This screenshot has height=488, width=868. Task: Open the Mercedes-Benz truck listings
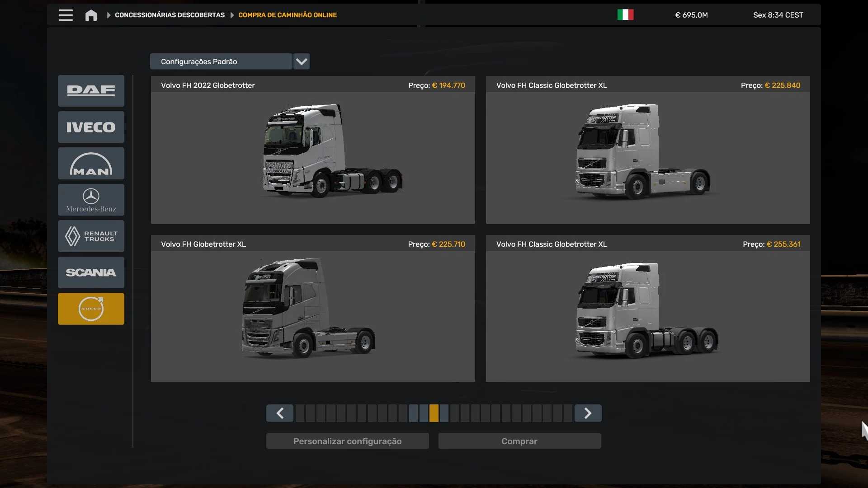point(91,200)
